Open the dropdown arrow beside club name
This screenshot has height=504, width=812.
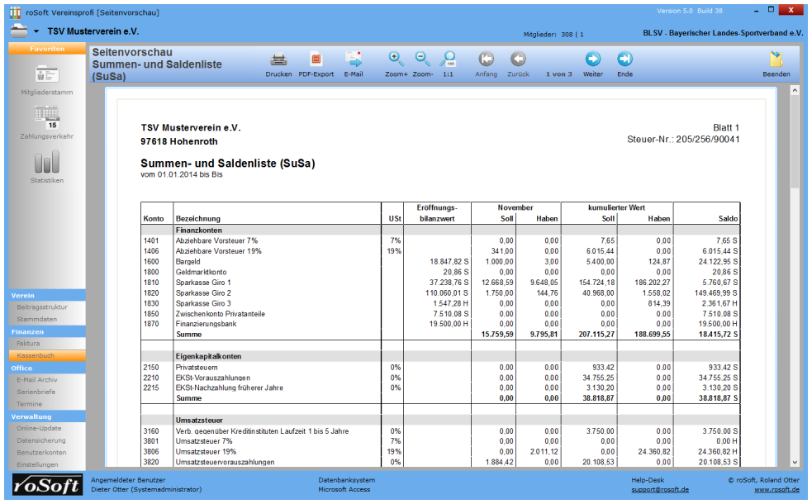36,31
